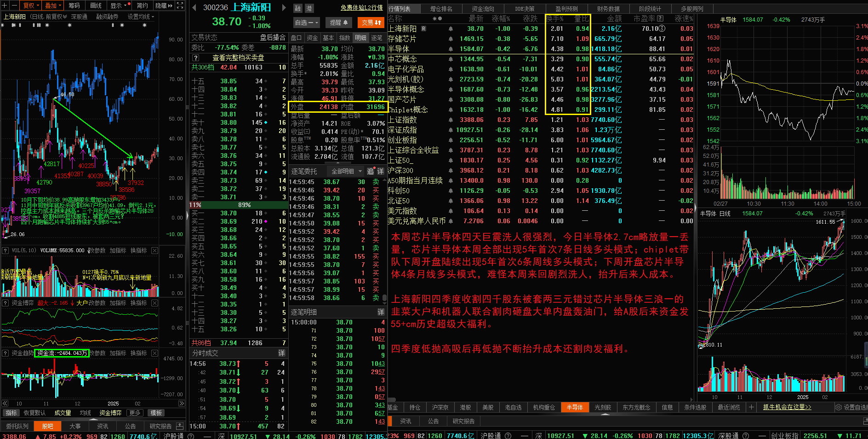Open the 免费体验L2行情 link
Viewport: 868px width, 439px height.
tap(361, 7)
